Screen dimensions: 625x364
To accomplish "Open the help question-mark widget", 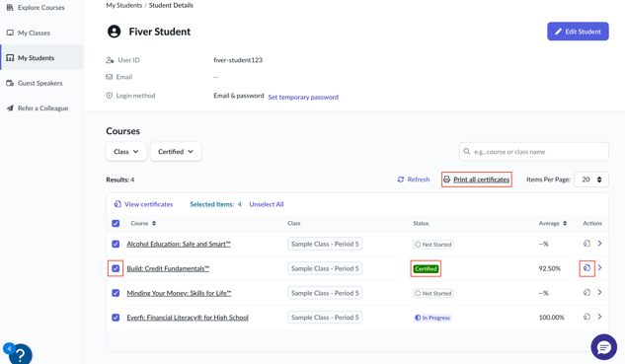I will click(20, 354).
